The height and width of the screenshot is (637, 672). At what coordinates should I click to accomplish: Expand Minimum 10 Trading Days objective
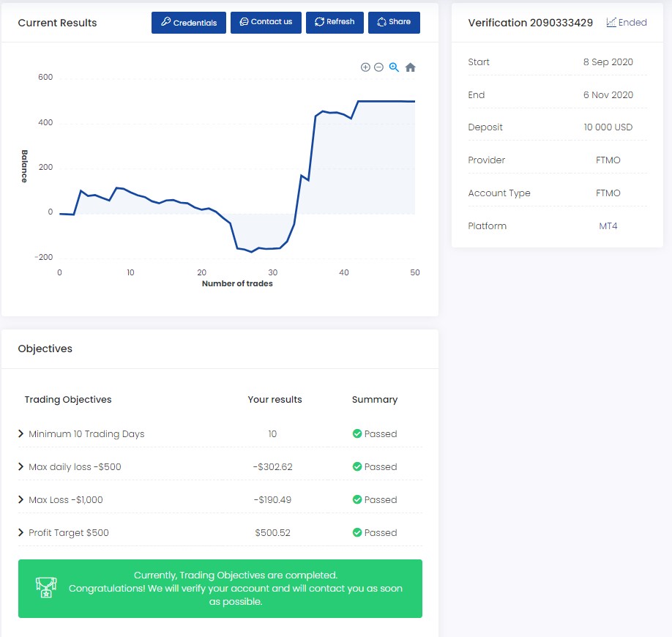[21, 434]
